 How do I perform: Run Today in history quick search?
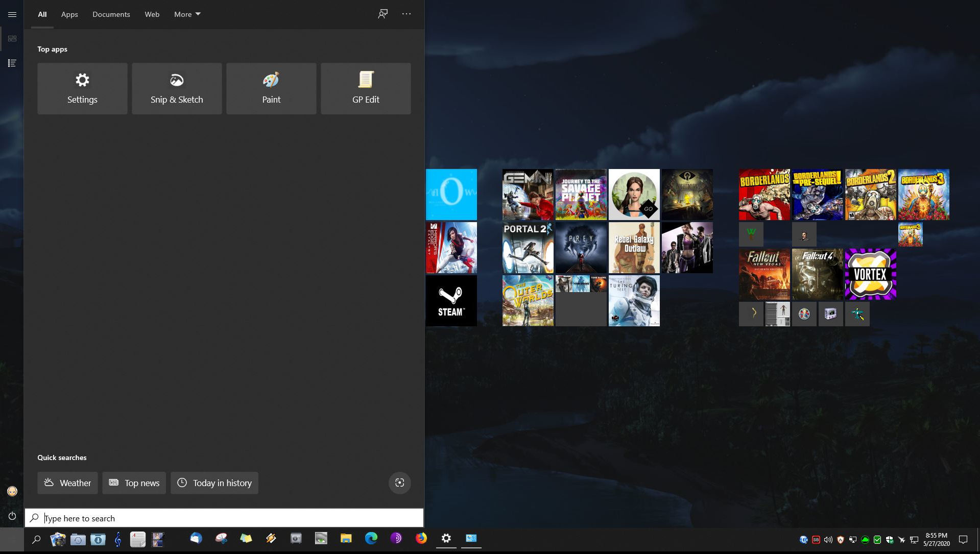coord(214,483)
